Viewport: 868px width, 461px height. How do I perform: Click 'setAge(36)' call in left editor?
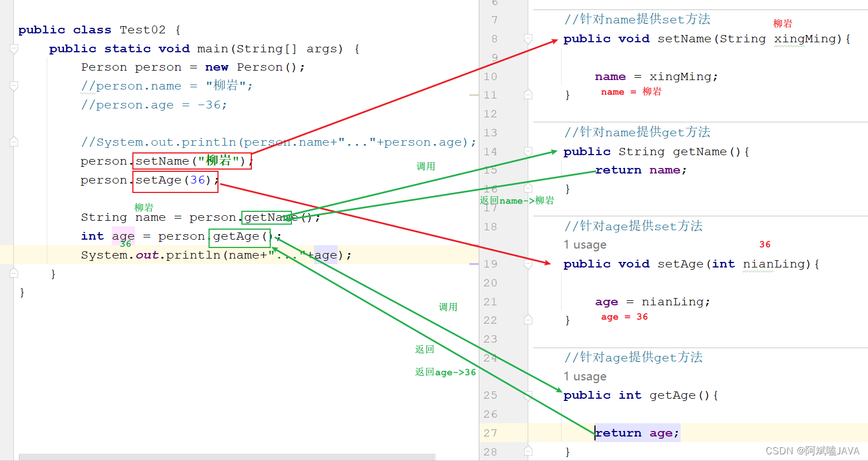(174, 180)
